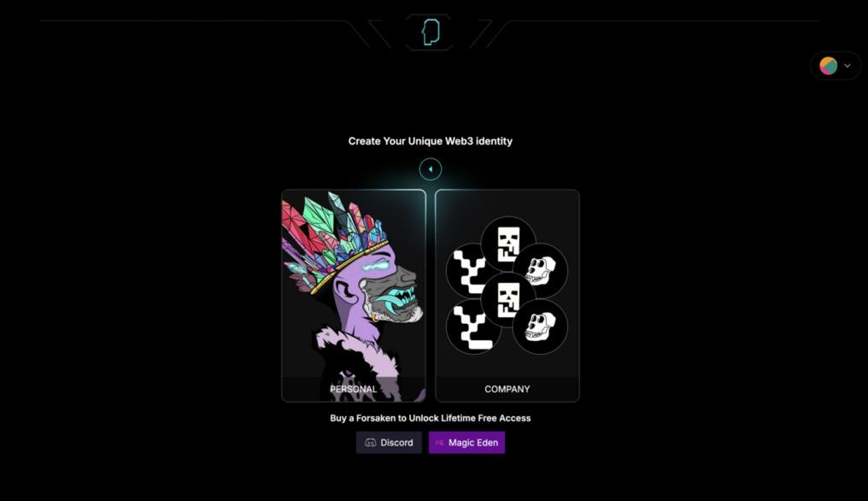Select the lower ape skull logo circle
The width and height of the screenshot is (868, 501).
[540, 327]
